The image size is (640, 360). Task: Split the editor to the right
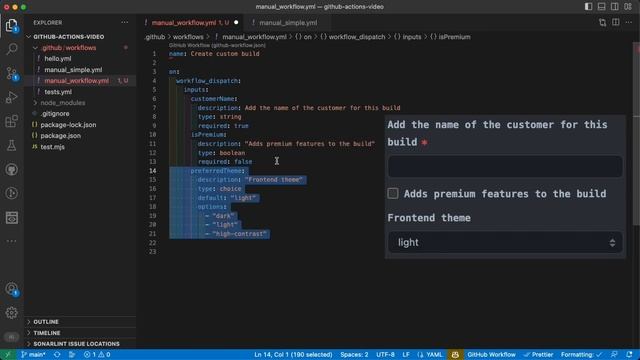pos(616,22)
